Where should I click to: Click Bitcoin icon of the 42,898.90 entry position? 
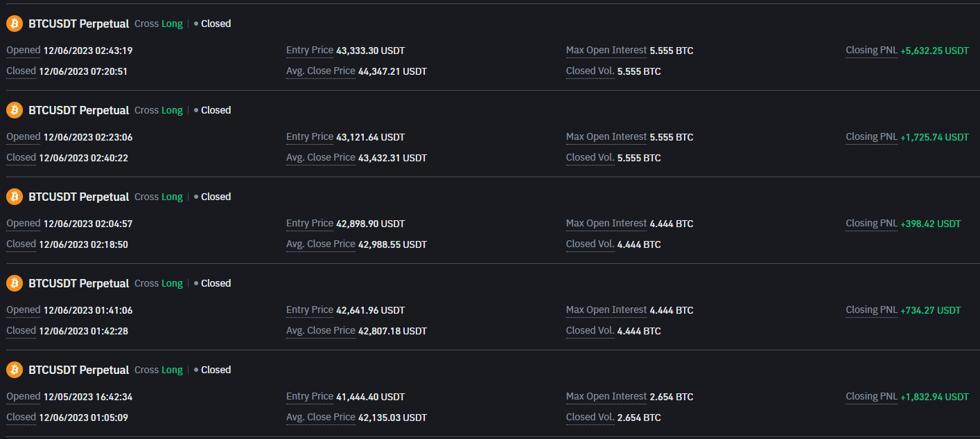(15, 197)
